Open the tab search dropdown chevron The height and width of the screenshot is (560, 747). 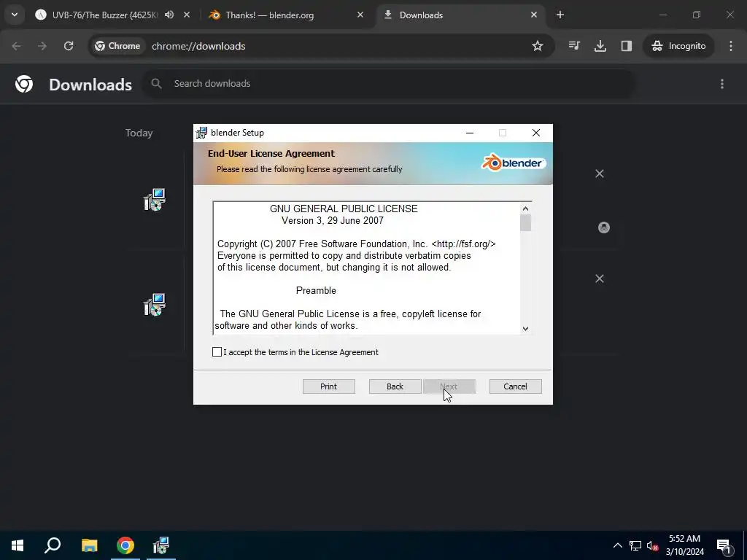(x=15, y=15)
